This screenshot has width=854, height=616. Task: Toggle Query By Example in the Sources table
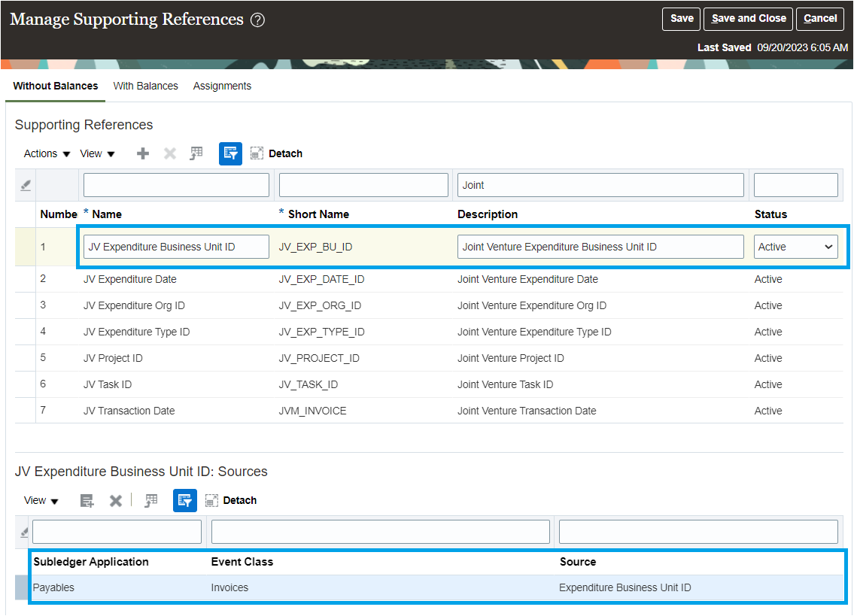coord(184,500)
